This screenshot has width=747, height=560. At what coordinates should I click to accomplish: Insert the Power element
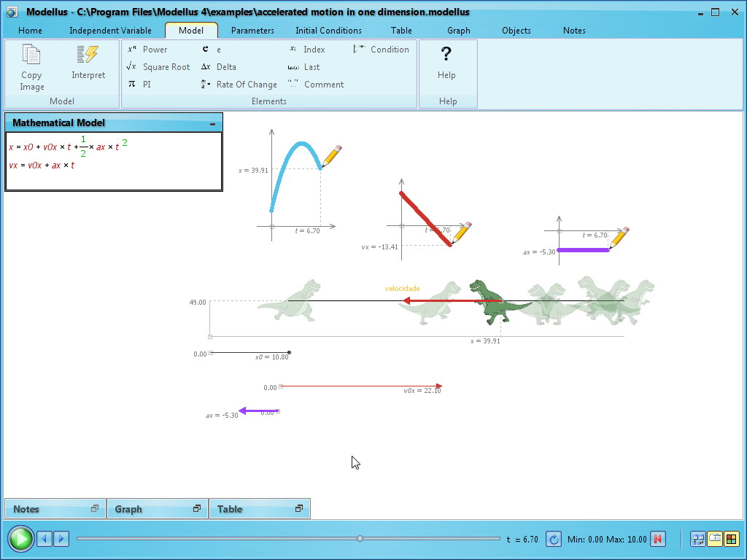click(x=147, y=50)
